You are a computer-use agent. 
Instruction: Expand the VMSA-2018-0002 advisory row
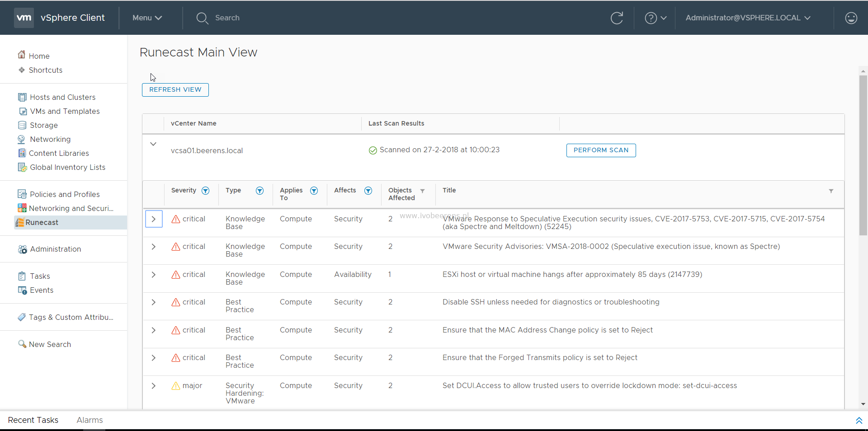point(154,247)
